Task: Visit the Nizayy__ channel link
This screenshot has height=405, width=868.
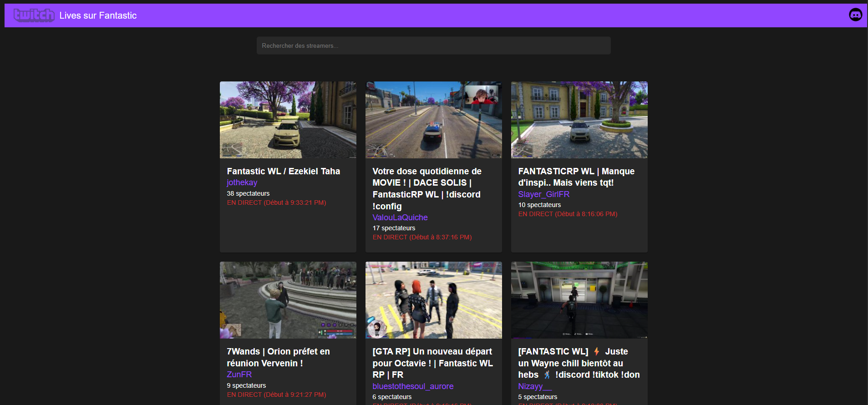Action: point(534,386)
